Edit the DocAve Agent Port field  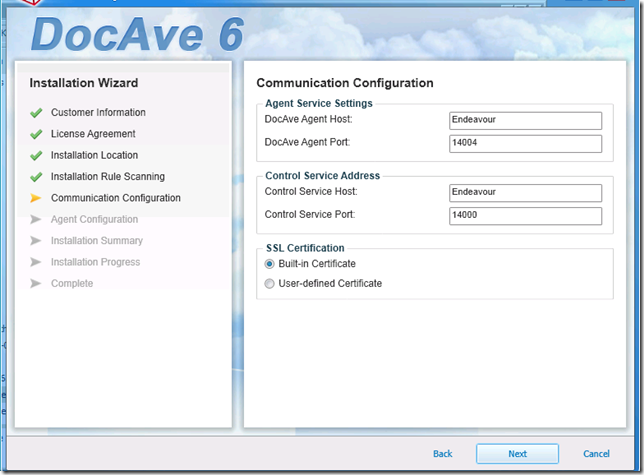click(x=525, y=143)
